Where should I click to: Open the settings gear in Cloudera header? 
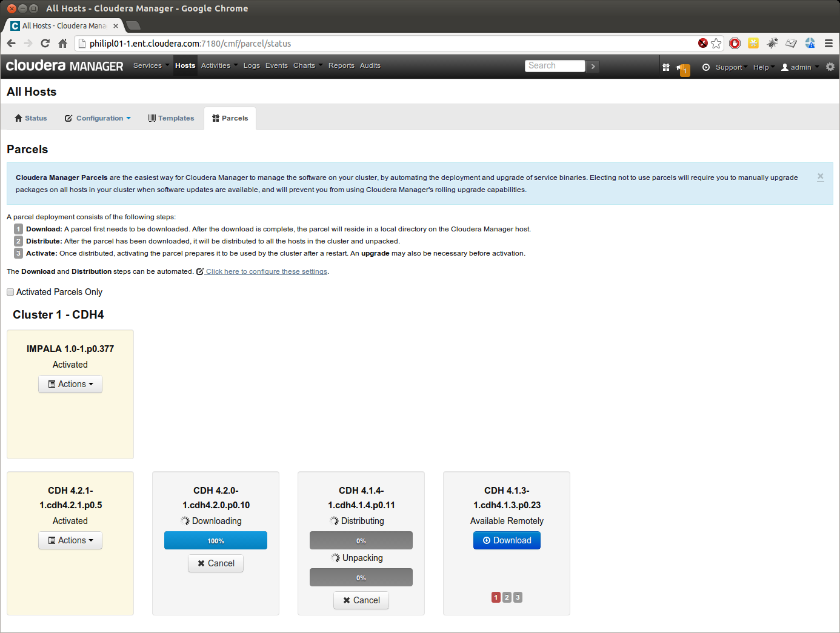click(x=830, y=67)
